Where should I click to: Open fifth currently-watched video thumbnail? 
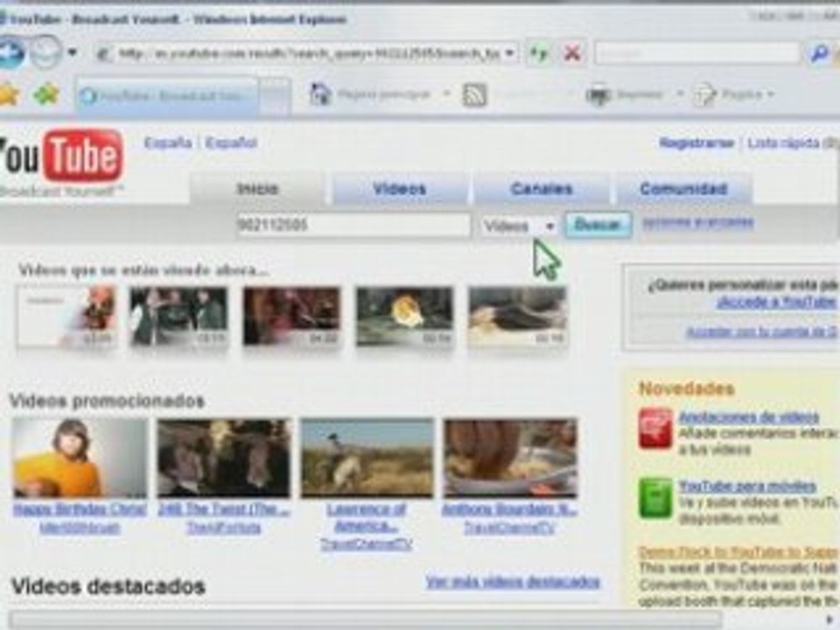pos(517,317)
